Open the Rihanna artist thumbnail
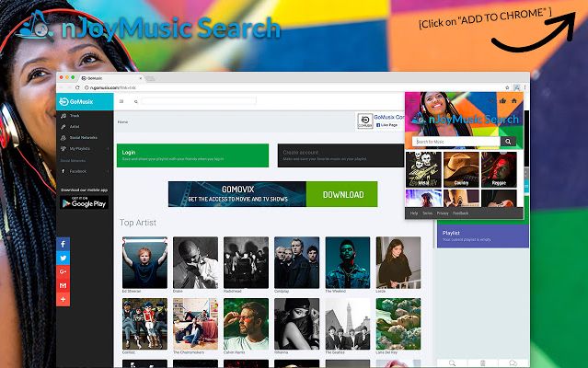Screen dimensions: 588x368 (x=296, y=324)
